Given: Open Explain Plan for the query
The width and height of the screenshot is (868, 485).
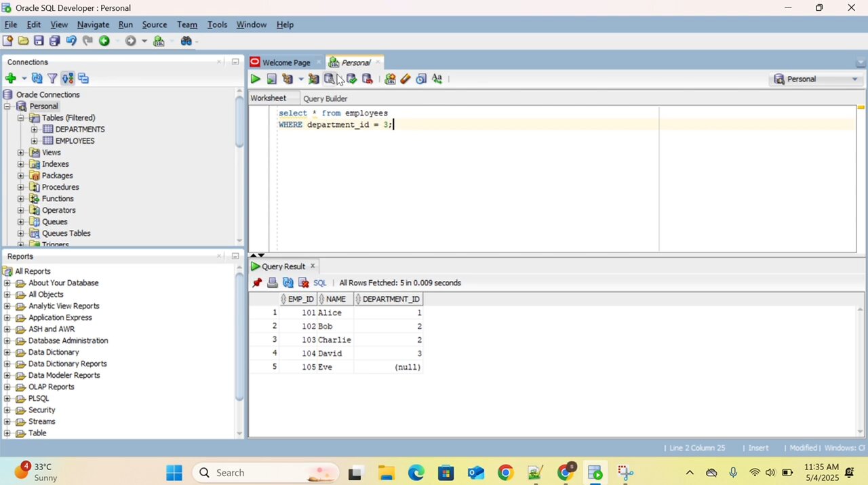Looking at the screenshot, I should [x=288, y=79].
